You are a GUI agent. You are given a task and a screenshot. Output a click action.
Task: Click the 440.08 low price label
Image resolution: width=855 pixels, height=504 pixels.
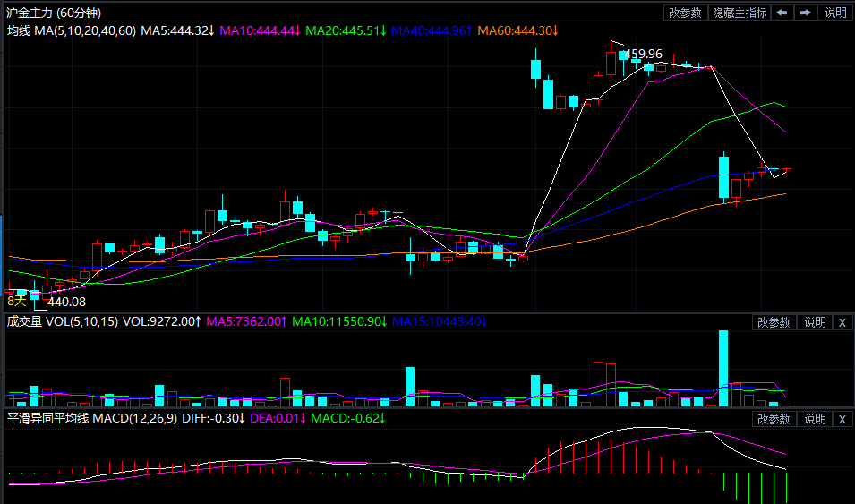pos(66,302)
